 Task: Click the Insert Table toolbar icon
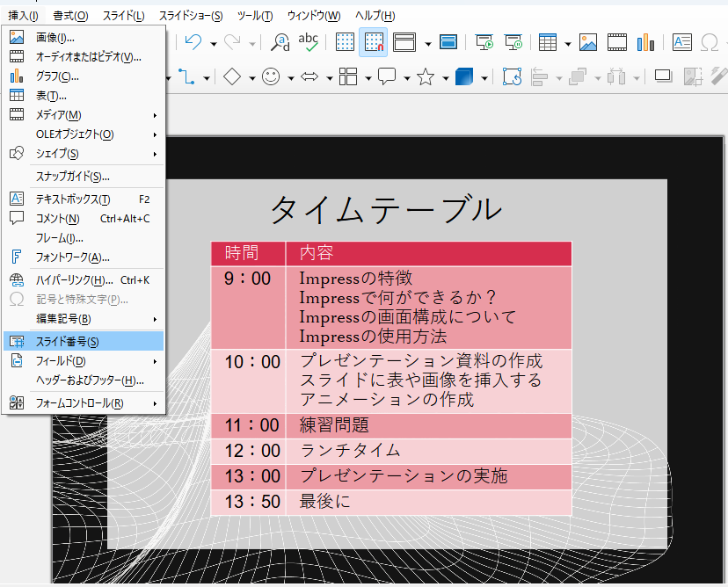click(x=548, y=42)
